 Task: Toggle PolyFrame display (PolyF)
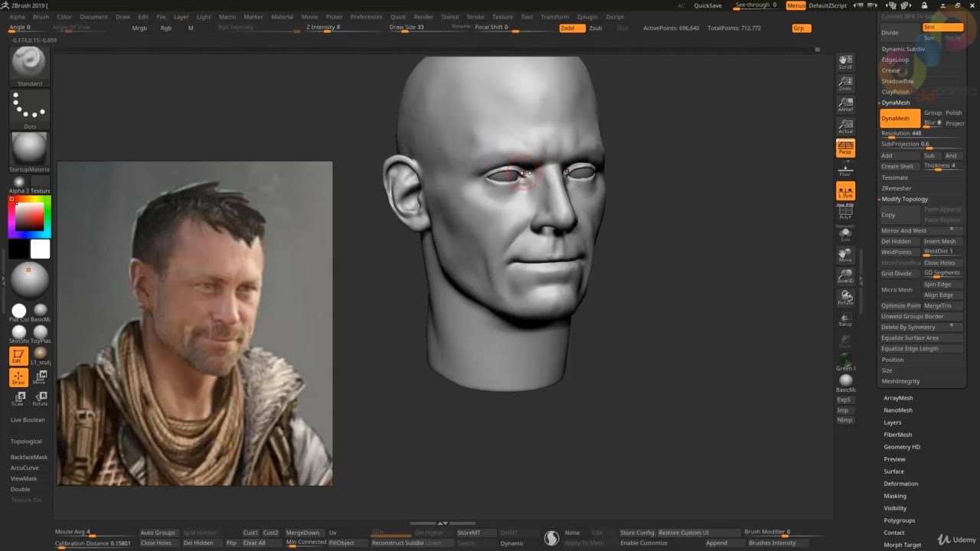coord(845,212)
